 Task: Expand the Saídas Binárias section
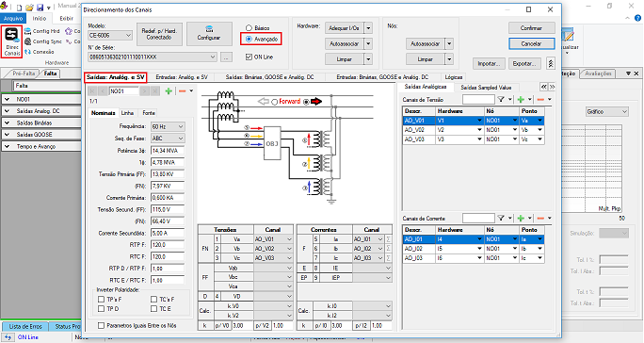pos(7,122)
